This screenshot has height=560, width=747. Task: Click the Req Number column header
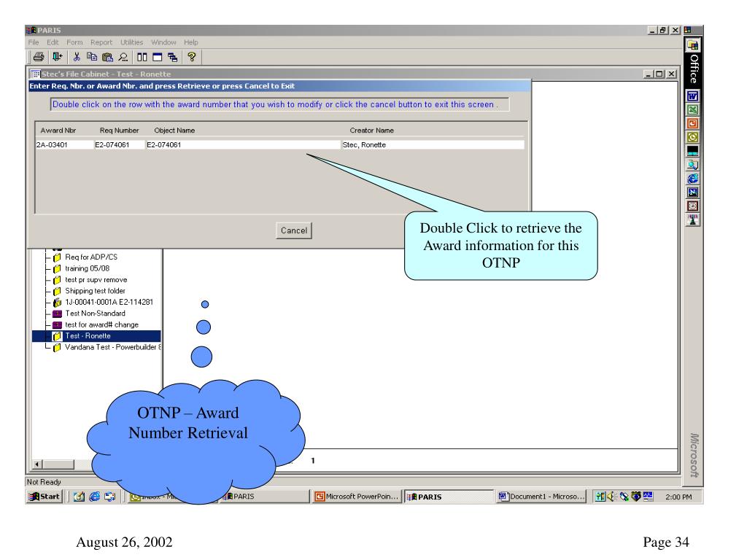(x=119, y=131)
